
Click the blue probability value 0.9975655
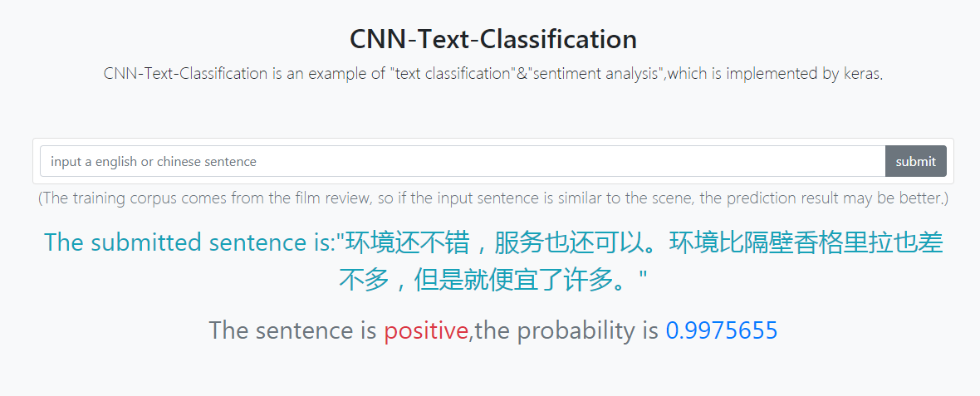pyautogui.click(x=721, y=330)
